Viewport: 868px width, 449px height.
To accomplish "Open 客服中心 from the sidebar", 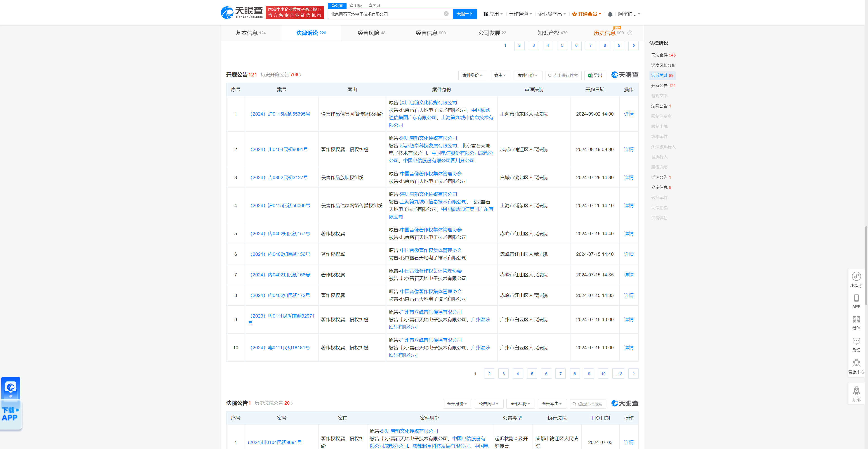I will pos(856,366).
